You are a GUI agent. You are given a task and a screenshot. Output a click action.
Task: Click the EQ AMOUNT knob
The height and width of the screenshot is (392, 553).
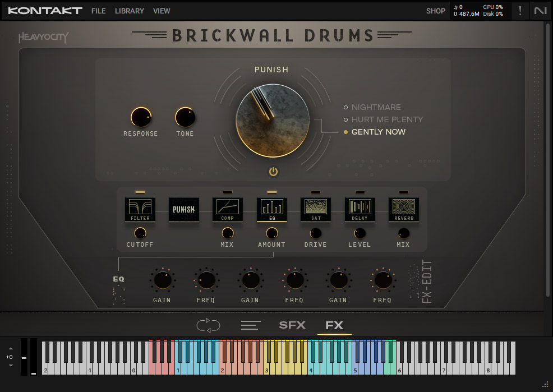point(272,233)
